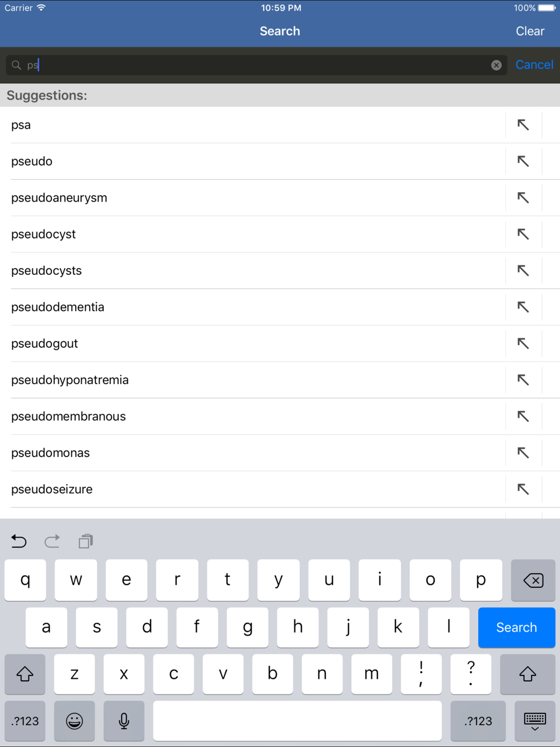
Task: Tap the fill-in arrow for pseudogout
Action: tap(523, 343)
